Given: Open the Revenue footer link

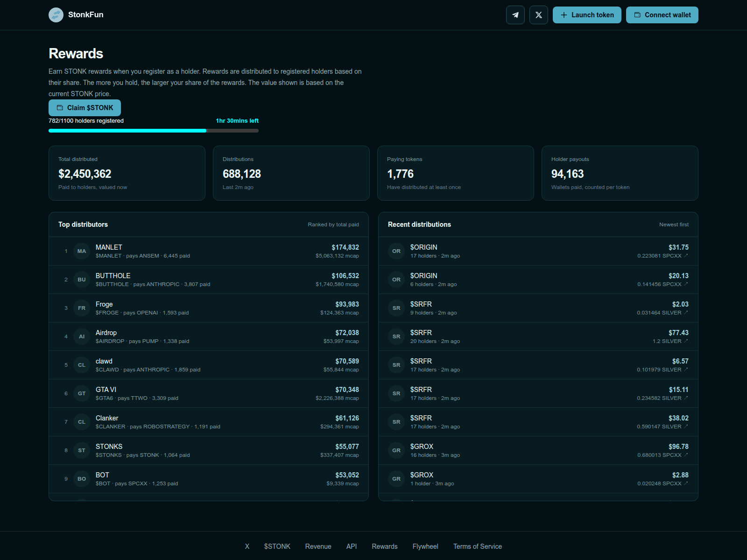Looking at the screenshot, I should [318, 546].
